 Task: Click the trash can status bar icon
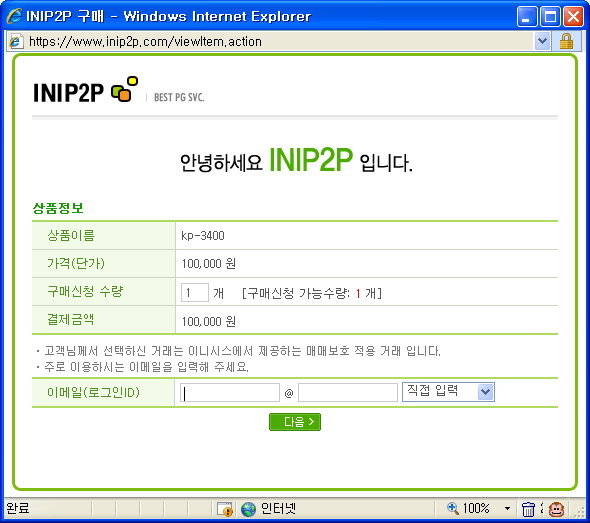(x=528, y=509)
